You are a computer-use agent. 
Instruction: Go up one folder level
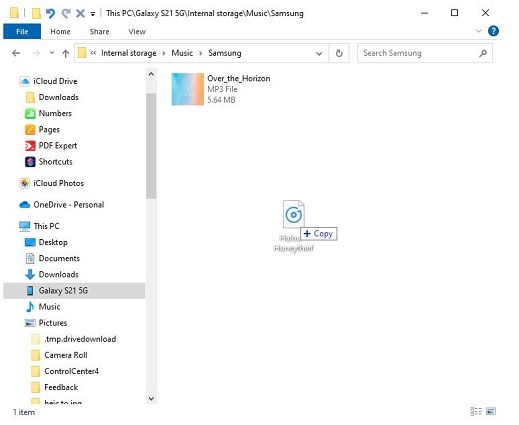(x=66, y=53)
